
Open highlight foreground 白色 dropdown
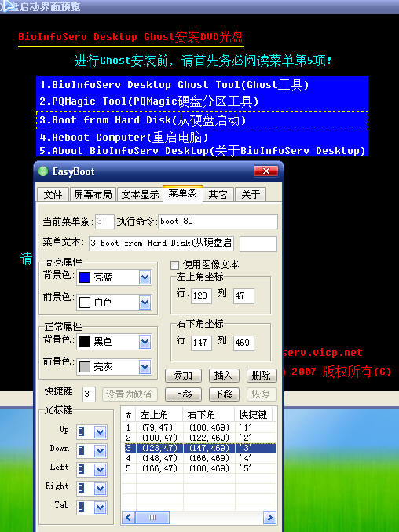pos(145,303)
